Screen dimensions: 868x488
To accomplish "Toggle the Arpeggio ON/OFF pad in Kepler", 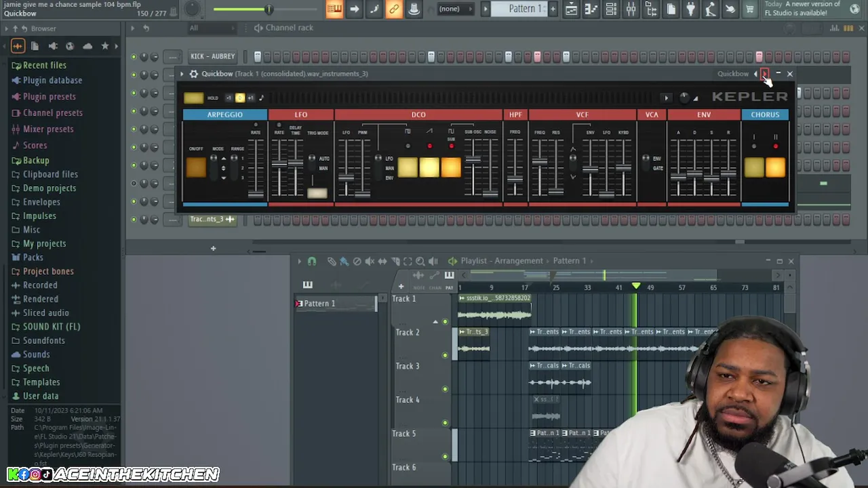I will (196, 167).
